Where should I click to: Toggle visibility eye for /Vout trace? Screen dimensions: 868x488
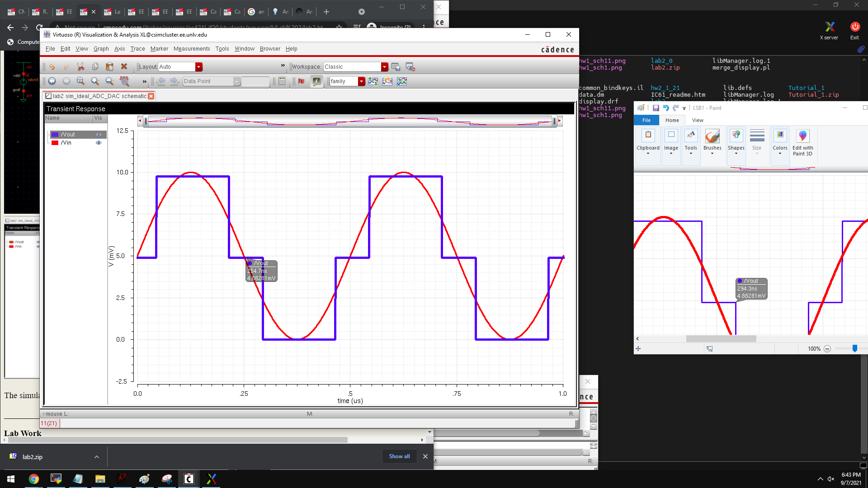(99, 135)
